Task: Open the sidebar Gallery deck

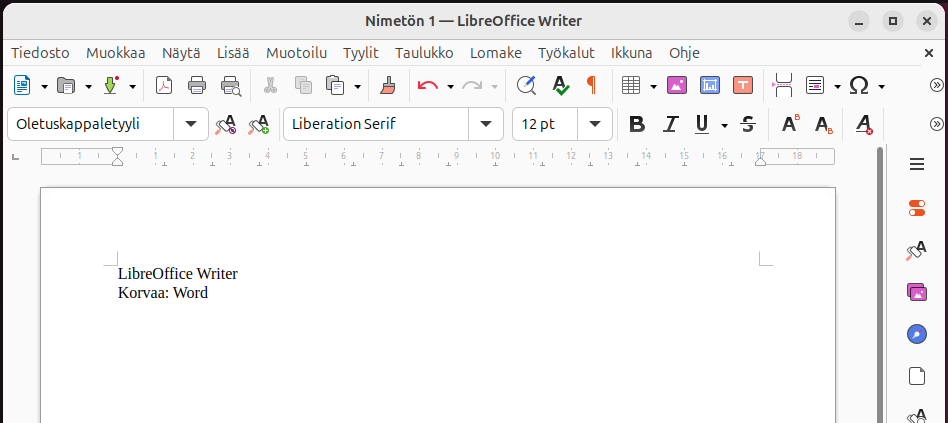Action: [917, 292]
